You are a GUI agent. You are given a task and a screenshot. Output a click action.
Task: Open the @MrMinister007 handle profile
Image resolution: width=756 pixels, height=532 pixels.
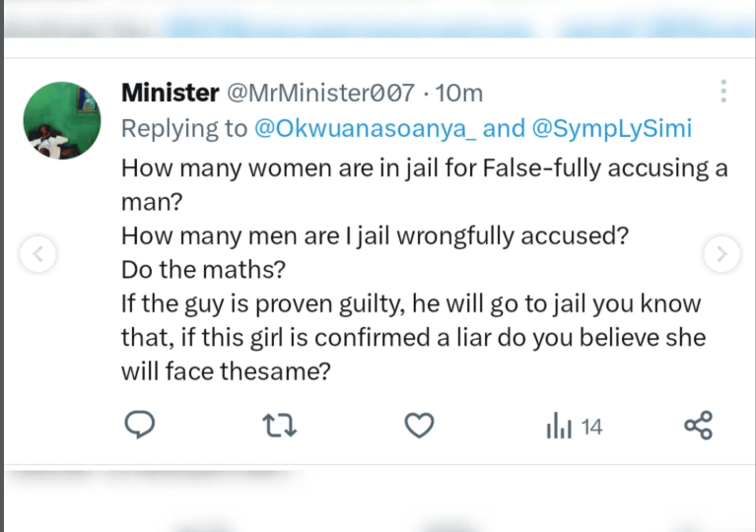pyautogui.click(x=321, y=94)
